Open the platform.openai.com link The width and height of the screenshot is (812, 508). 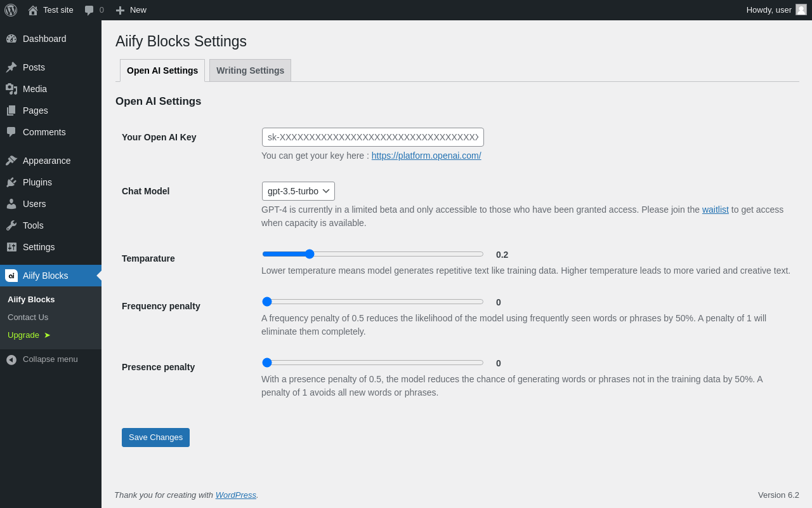point(426,156)
